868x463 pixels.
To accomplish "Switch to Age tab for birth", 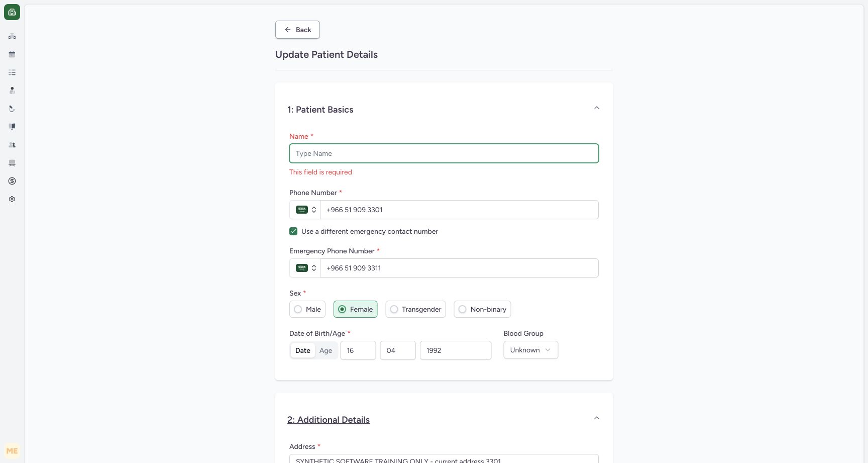I will [x=325, y=350].
